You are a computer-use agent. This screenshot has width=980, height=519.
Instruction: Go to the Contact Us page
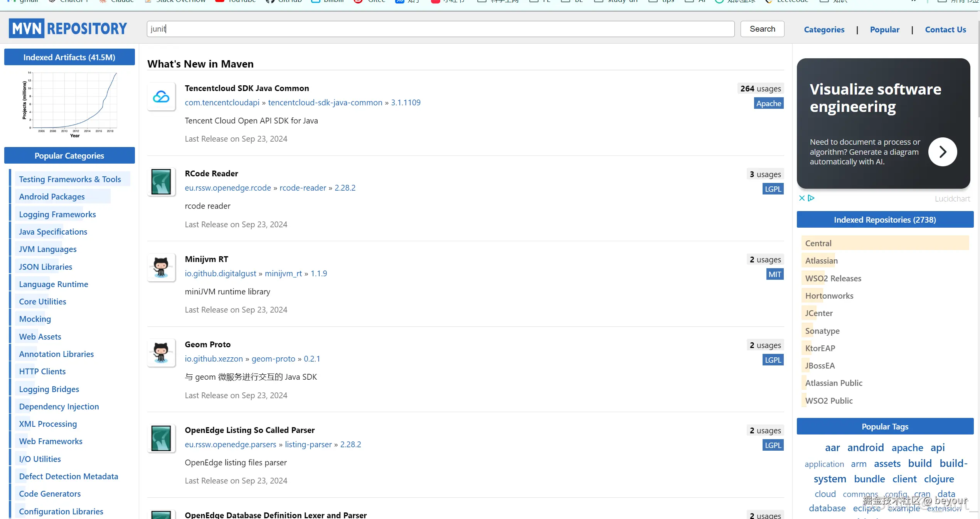coord(945,30)
